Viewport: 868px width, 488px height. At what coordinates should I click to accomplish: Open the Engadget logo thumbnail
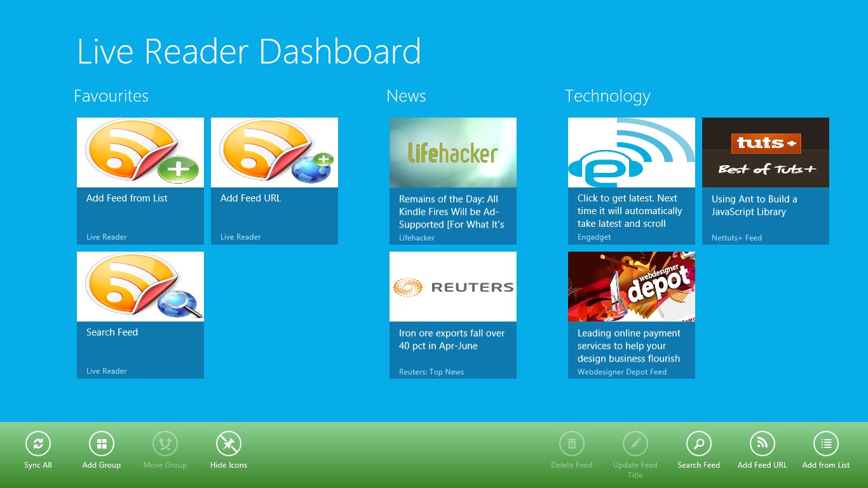pos(632,152)
